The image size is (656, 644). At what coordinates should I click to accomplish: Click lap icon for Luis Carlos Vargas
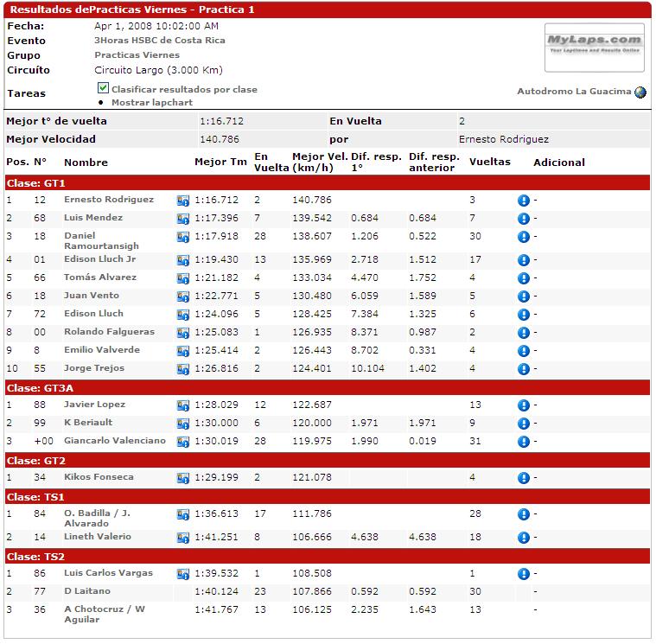(x=183, y=574)
